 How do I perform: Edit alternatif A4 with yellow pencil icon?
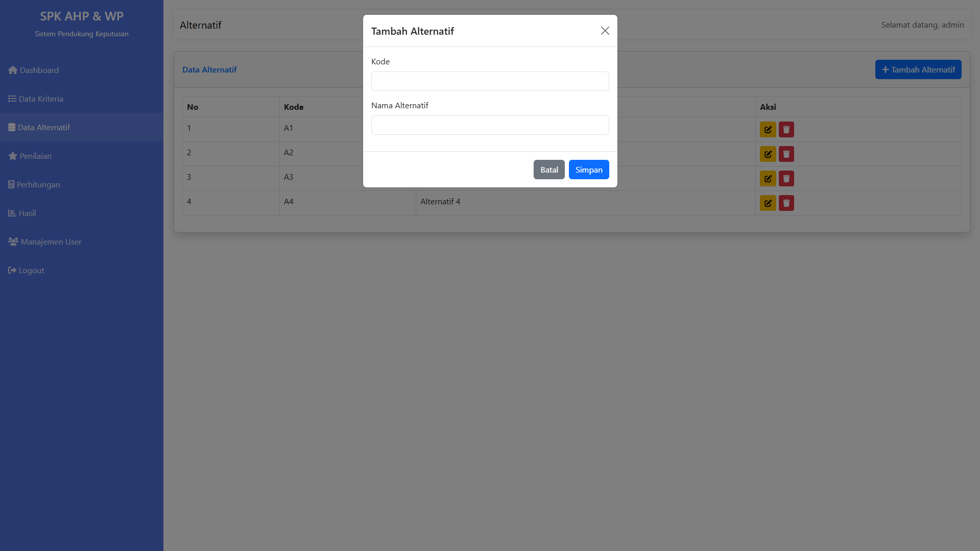tap(768, 203)
